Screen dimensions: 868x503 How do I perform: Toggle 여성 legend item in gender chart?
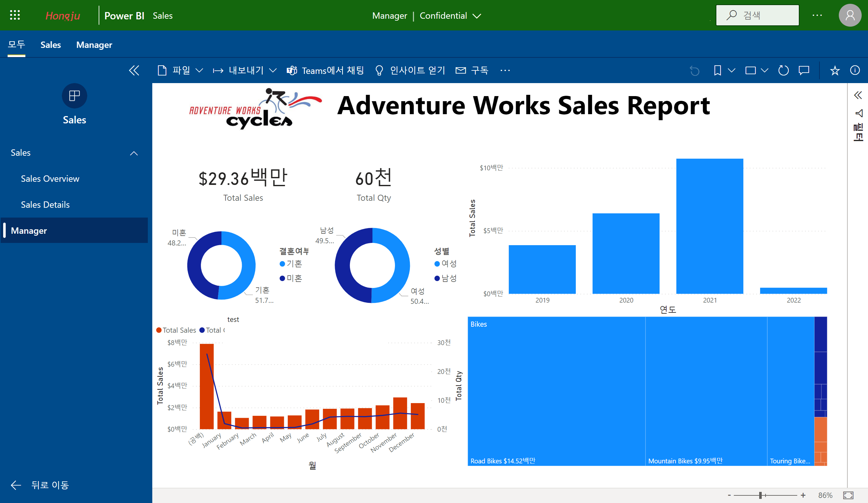pos(445,264)
